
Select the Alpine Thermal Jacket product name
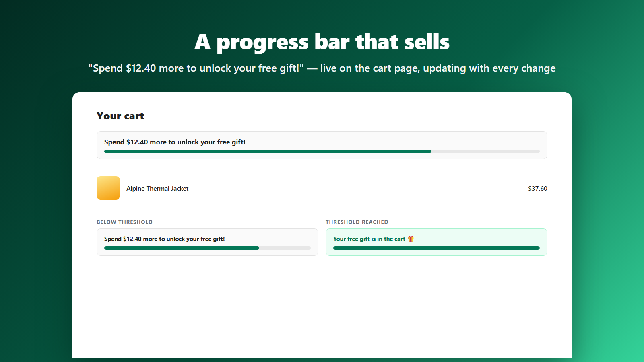[157, 188]
